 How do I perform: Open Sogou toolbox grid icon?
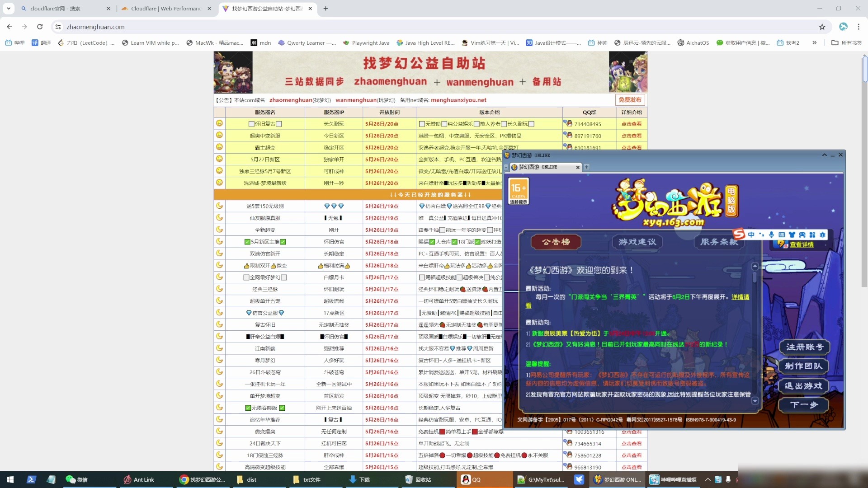point(812,235)
